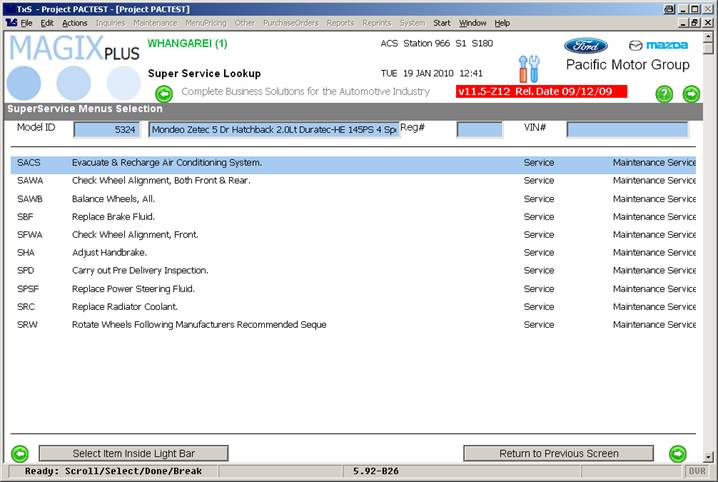Focus the Reg# input field
This screenshot has width=718, height=482.
[x=479, y=129]
